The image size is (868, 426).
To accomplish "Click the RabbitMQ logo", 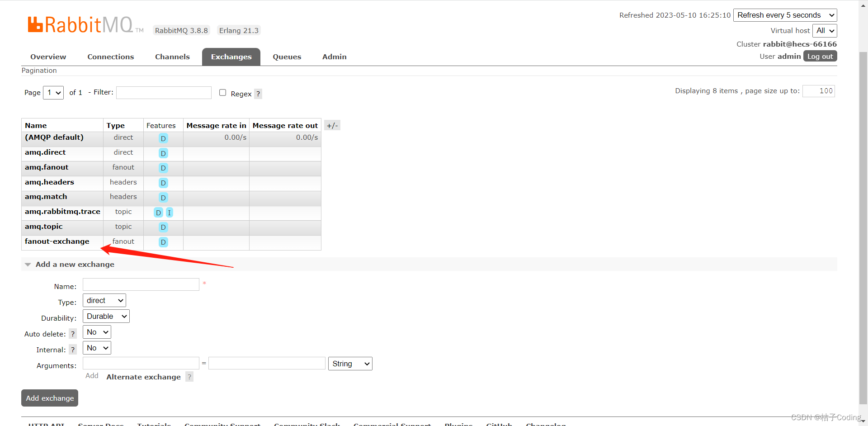I will (x=85, y=25).
